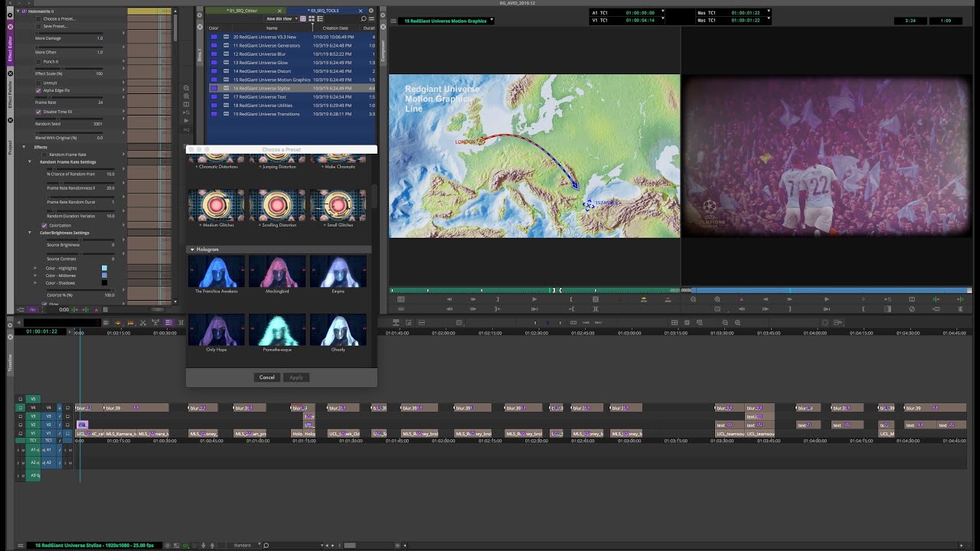Collapse the Holomatrix II effect parameters
The height and width of the screenshot is (551, 980).
coord(18,11)
